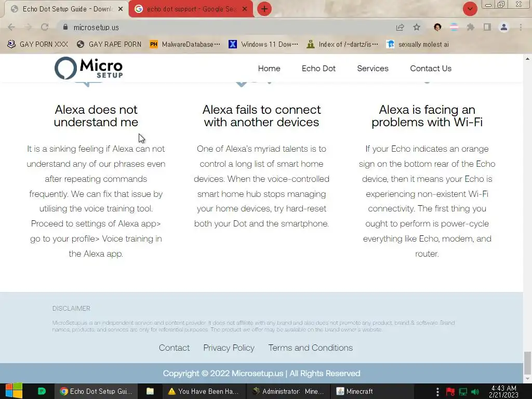Close the Echo Dot Setup Guide tab
532x399 pixels.
(121, 9)
